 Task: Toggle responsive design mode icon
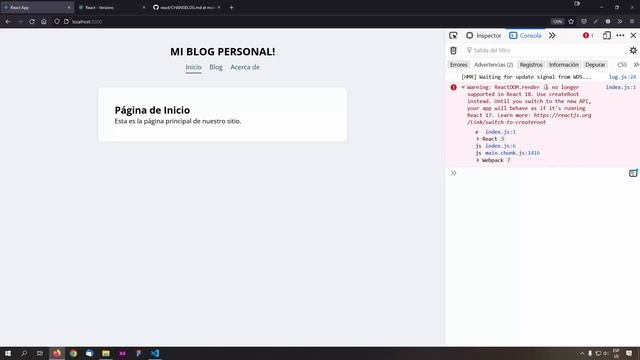[607, 36]
